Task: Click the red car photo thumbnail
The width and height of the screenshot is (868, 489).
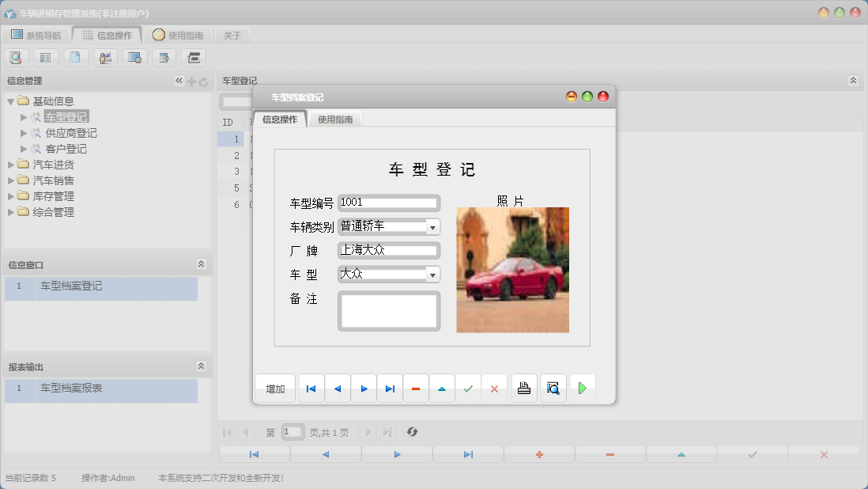Action: pyautogui.click(x=512, y=270)
